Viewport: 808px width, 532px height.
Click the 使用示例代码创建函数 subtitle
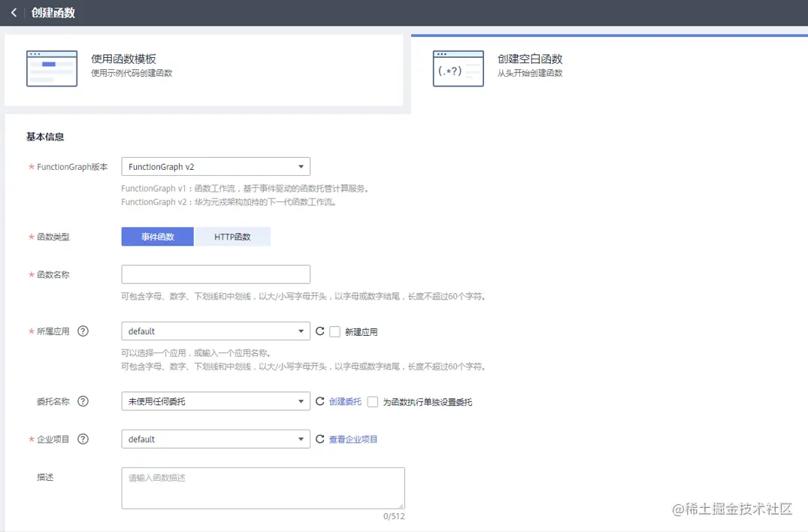pos(132,73)
